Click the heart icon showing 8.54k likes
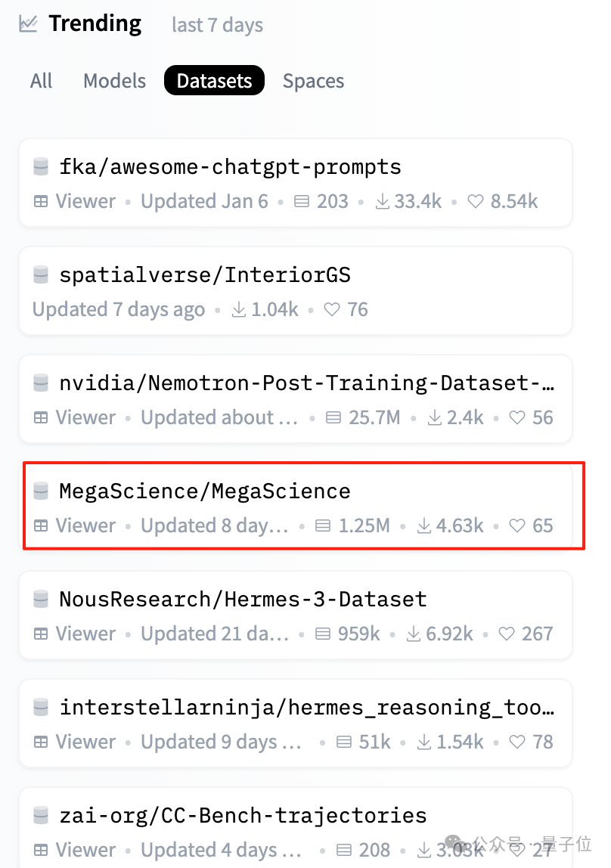The image size is (611, 868). coord(476,201)
